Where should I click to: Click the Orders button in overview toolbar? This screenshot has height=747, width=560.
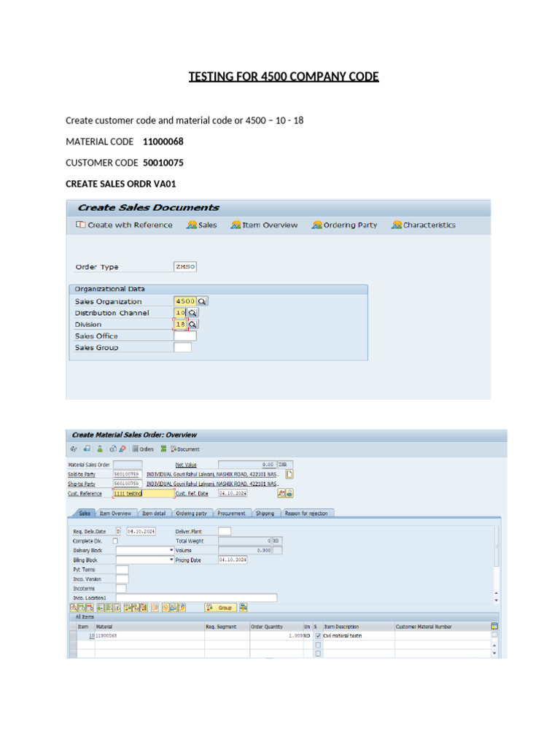tap(143, 449)
